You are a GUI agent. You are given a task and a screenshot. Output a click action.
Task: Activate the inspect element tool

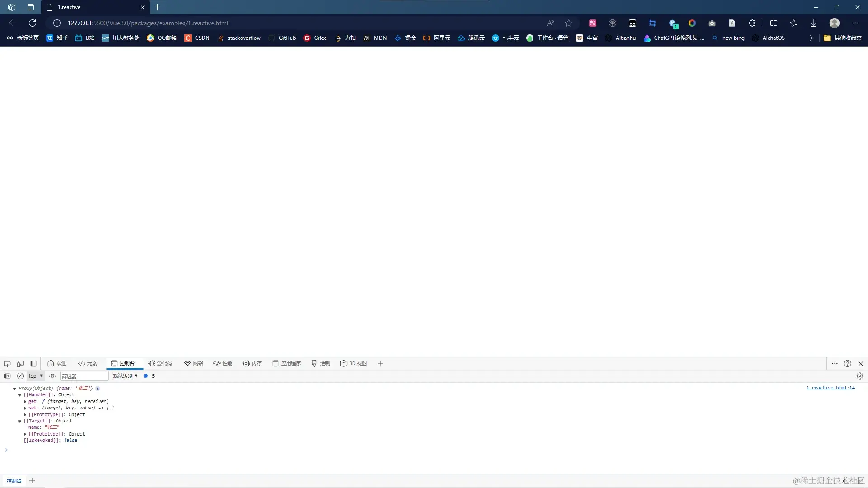click(7, 363)
